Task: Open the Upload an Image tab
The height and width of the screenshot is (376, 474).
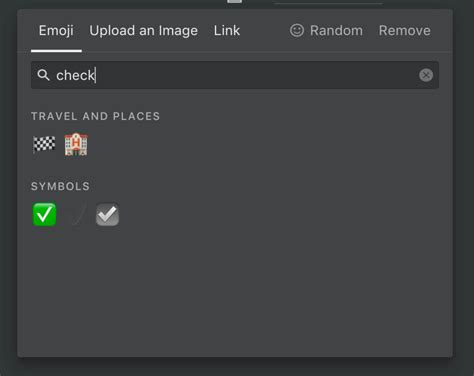Action: [143, 31]
